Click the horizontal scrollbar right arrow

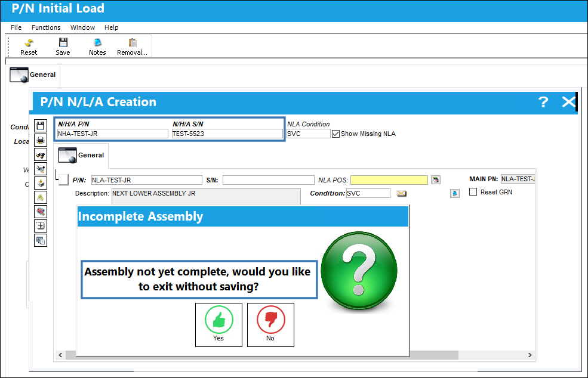[x=530, y=355]
